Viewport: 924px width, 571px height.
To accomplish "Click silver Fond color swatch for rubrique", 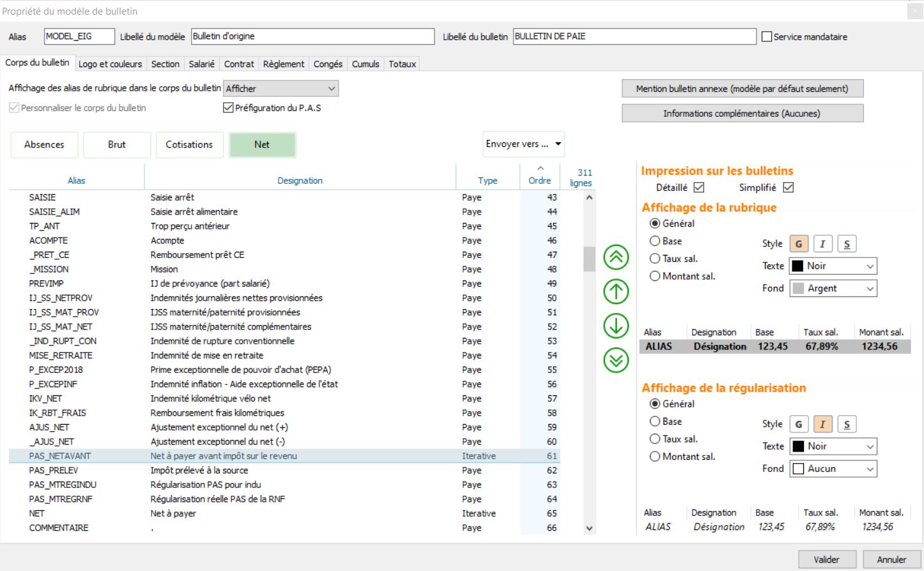I will (x=797, y=288).
